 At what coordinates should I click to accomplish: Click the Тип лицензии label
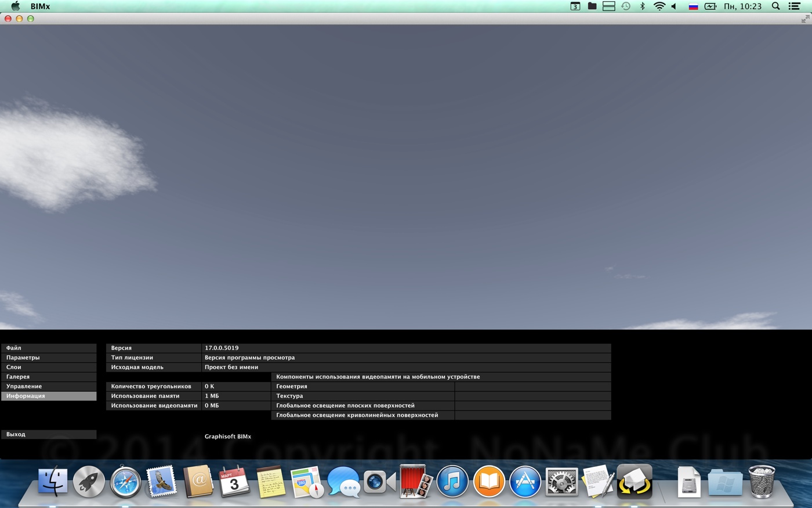tap(132, 358)
